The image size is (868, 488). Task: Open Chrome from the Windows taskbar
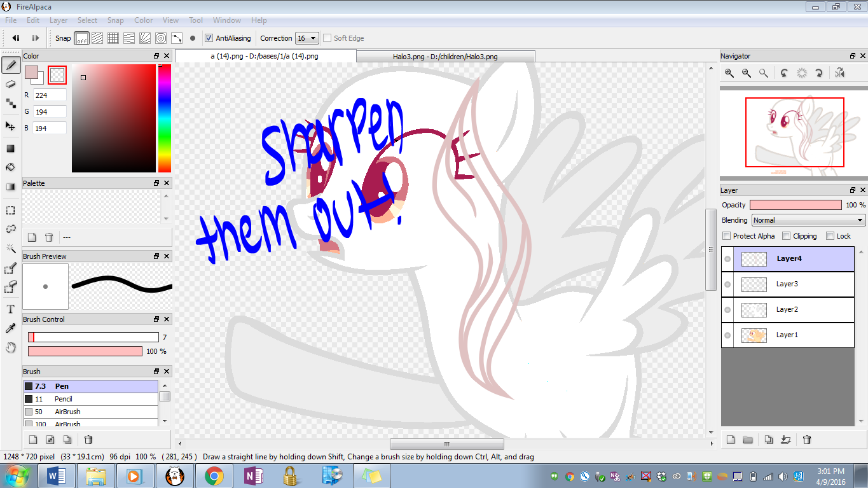tap(214, 476)
